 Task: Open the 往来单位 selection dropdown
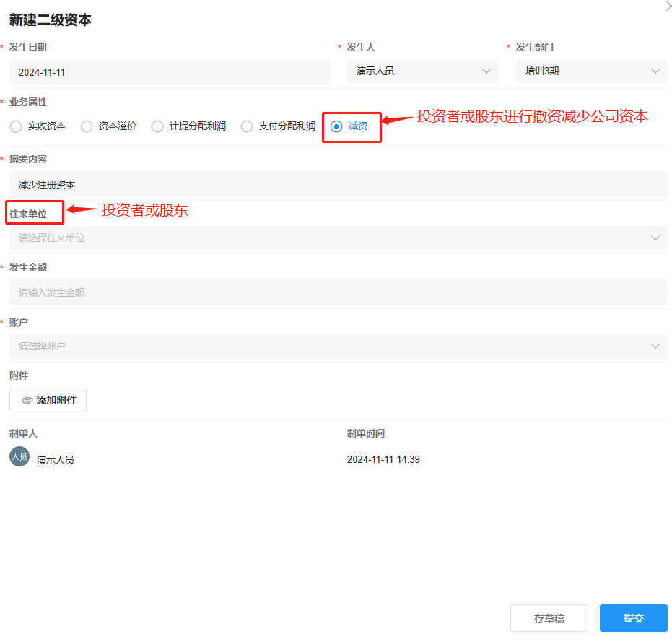[x=338, y=238]
